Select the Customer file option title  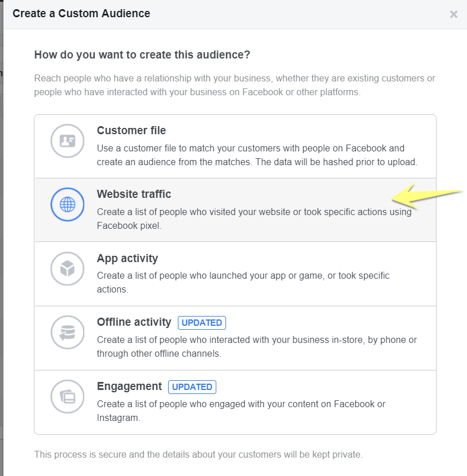(131, 131)
